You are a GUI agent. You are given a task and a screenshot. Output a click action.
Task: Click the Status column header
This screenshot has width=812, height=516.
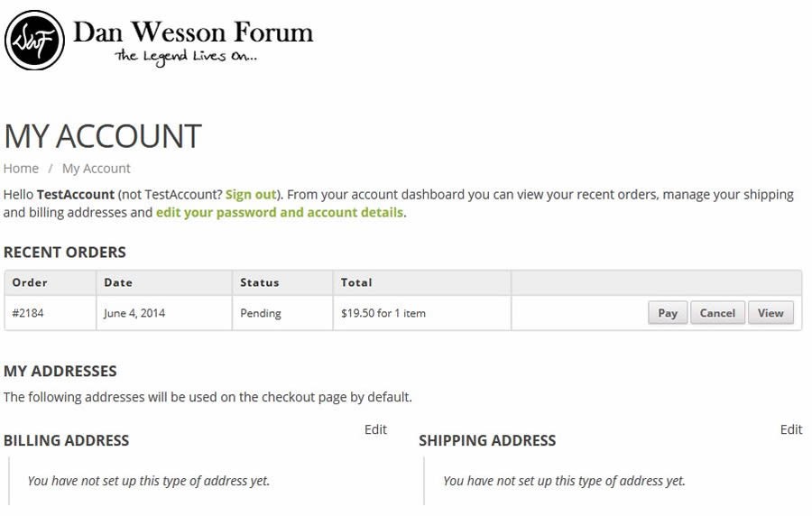click(282, 282)
